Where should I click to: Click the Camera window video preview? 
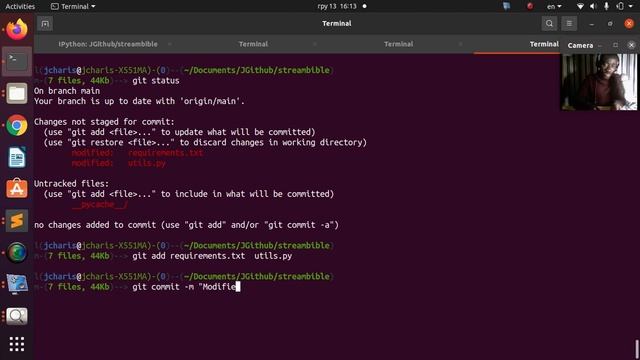[599, 82]
